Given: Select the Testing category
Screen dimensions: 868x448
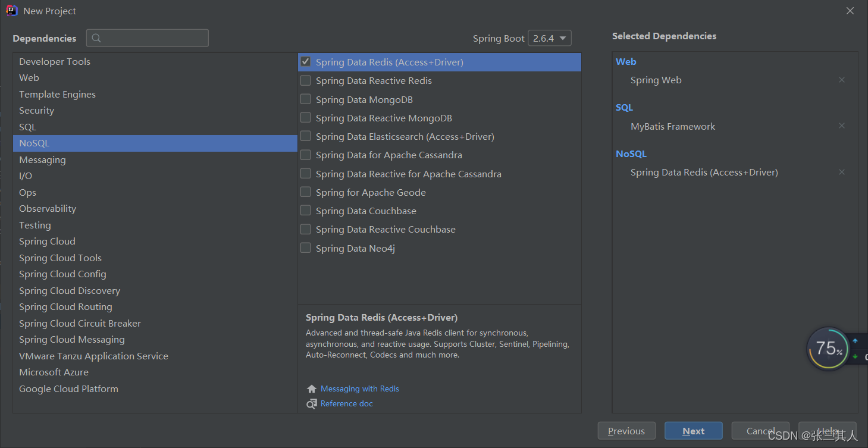Looking at the screenshot, I should tap(155, 225).
